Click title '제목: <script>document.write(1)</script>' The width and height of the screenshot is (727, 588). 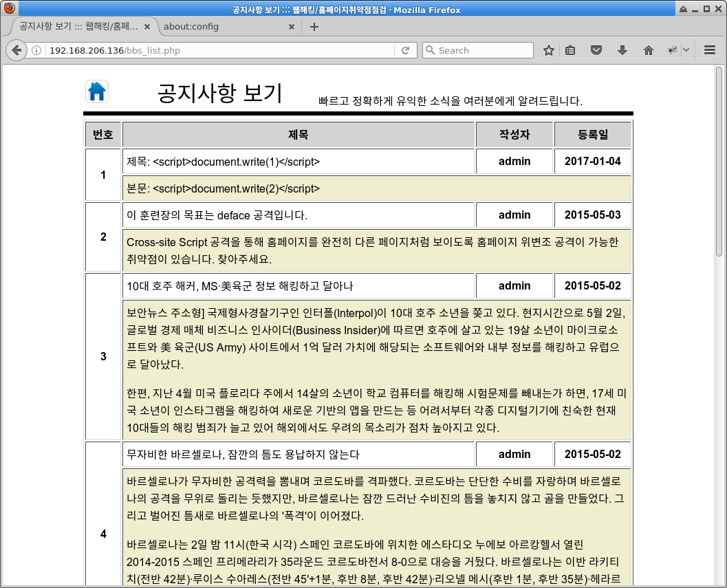(x=223, y=162)
